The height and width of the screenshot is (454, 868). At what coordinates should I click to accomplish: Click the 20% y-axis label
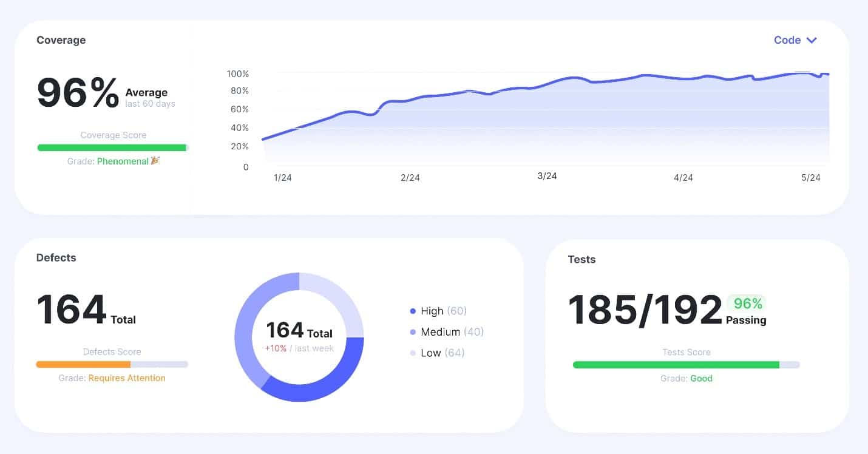pos(240,146)
